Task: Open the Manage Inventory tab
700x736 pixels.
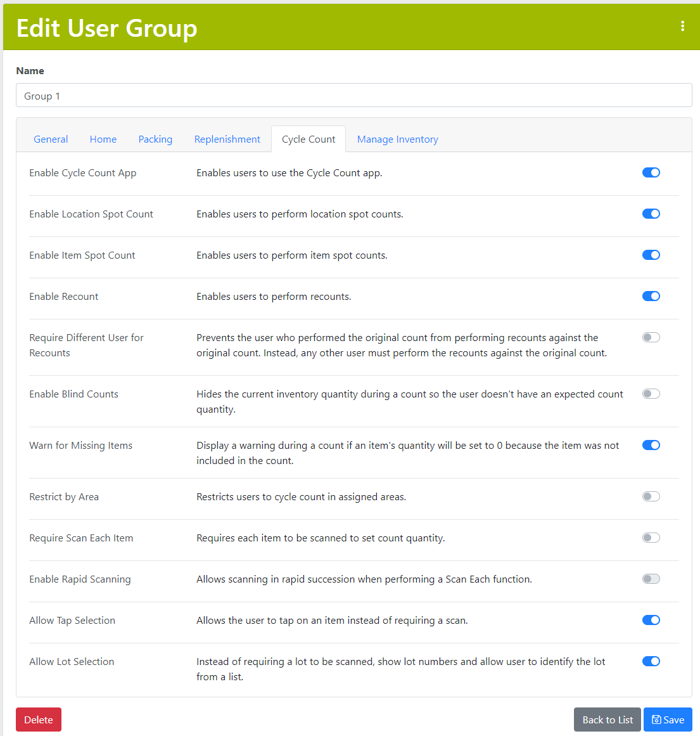Action: pos(397,139)
